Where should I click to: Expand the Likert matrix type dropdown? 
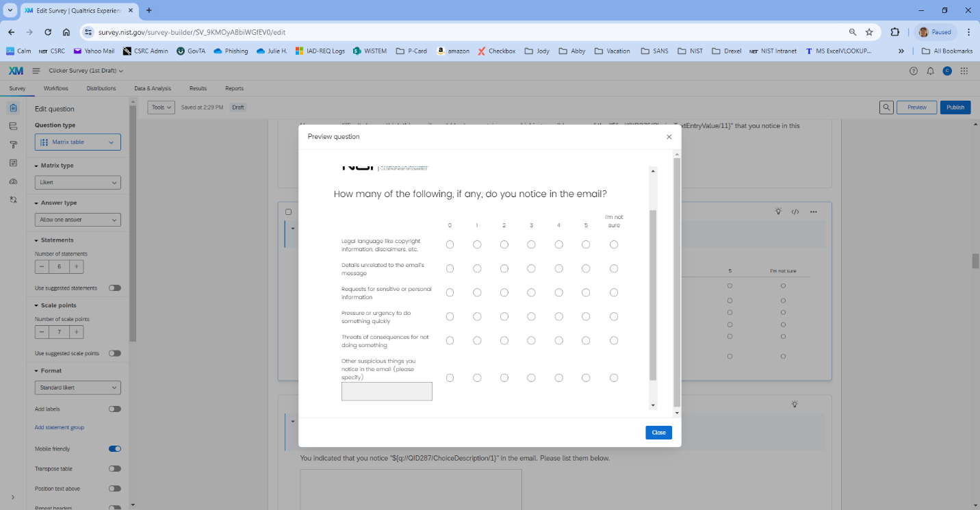pyautogui.click(x=78, y=183)
